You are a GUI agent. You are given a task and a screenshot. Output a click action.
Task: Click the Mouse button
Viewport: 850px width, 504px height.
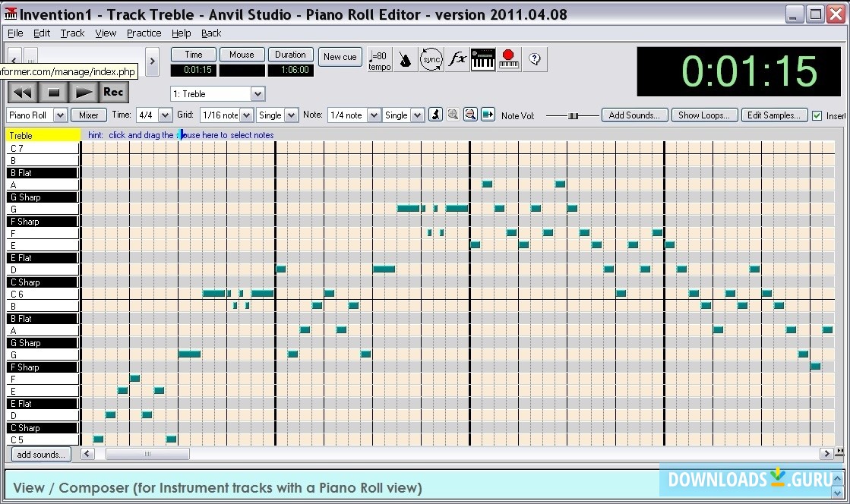(x=242, y=55)
